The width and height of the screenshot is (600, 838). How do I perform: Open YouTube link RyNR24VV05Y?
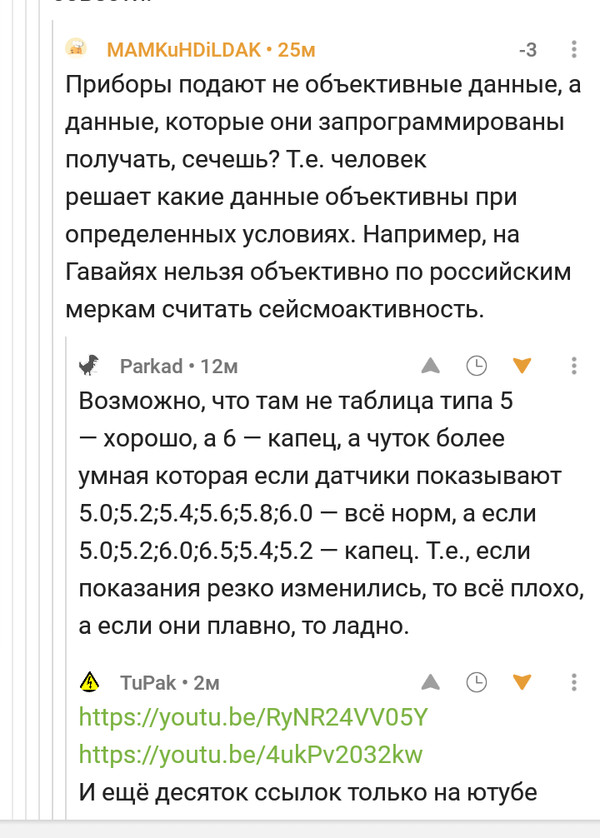tap(253, 718)
